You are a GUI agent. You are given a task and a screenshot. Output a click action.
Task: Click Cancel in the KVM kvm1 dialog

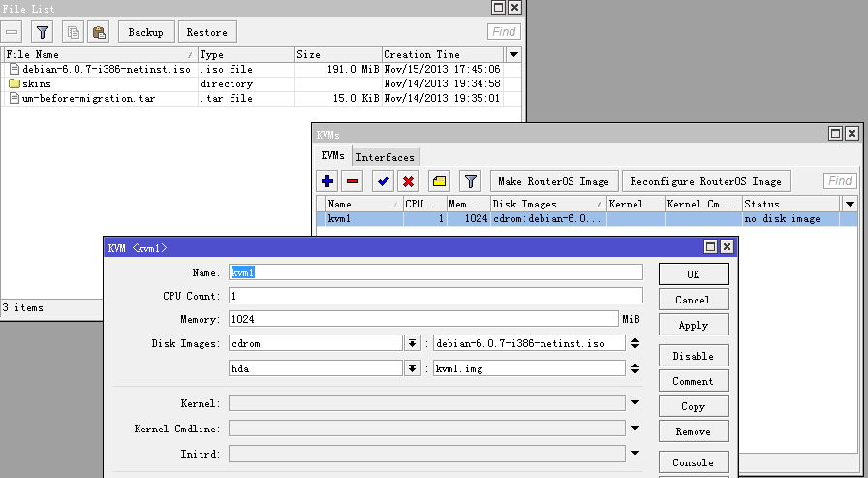click(x=694, y=300)
